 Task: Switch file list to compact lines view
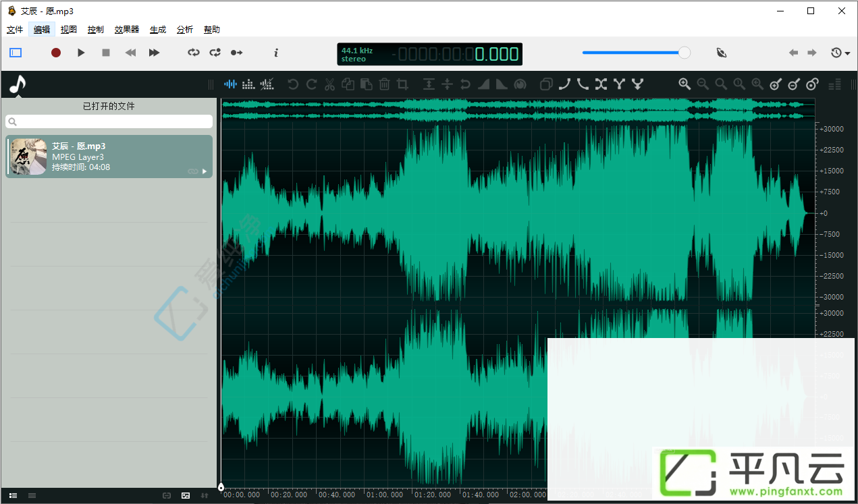[x=32, y=496]
